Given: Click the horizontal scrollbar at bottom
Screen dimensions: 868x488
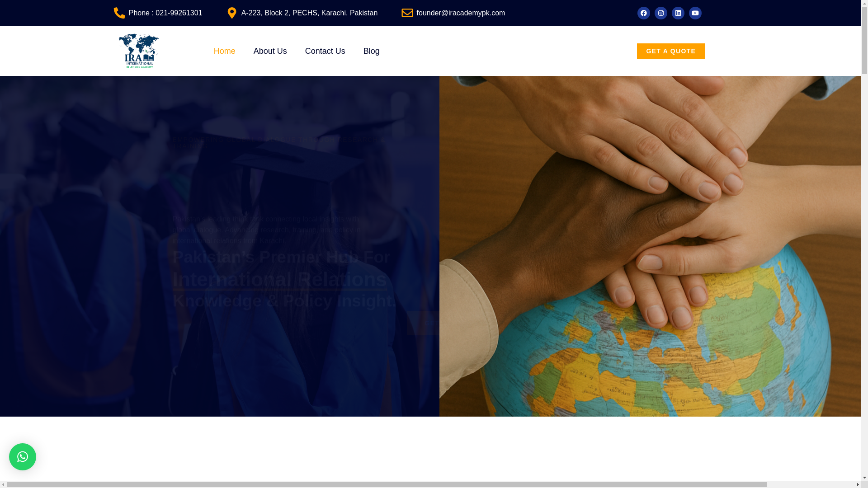Looking at the screenshot, I should tap(387, 485).
